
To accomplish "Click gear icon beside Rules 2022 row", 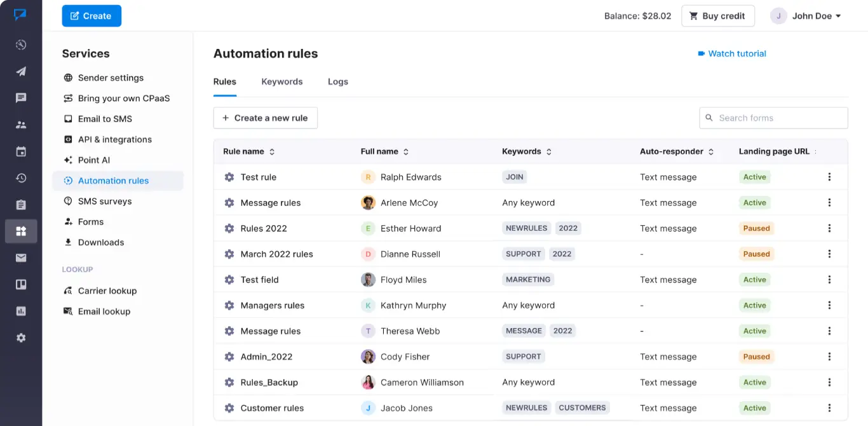I will pos(229,228).
